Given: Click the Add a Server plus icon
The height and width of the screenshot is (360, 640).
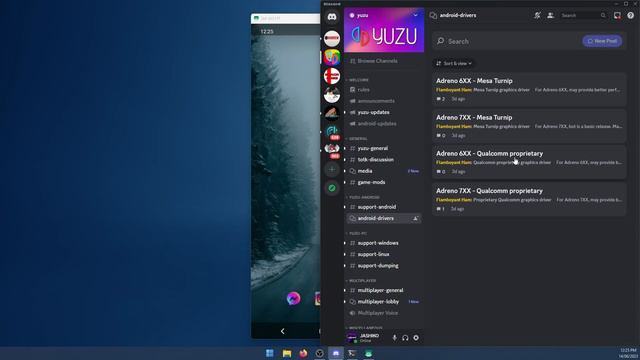Looking at the screenshot, I should point(332,169).
